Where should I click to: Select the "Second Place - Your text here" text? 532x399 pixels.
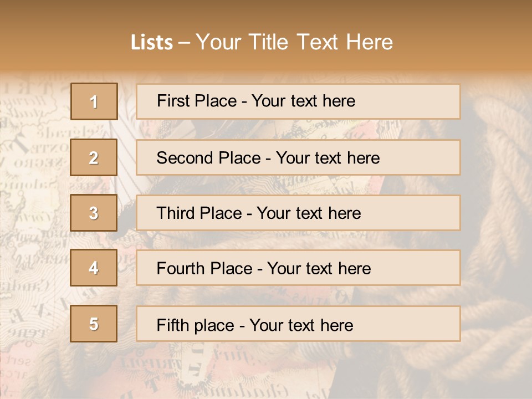point(268,158)
